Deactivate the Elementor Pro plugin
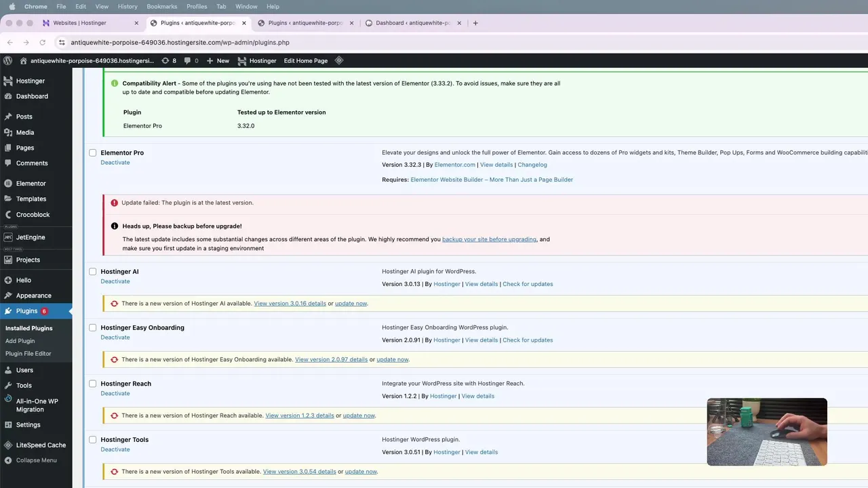The height and width of the screenshot is (488, 868). tap(115, 163)
